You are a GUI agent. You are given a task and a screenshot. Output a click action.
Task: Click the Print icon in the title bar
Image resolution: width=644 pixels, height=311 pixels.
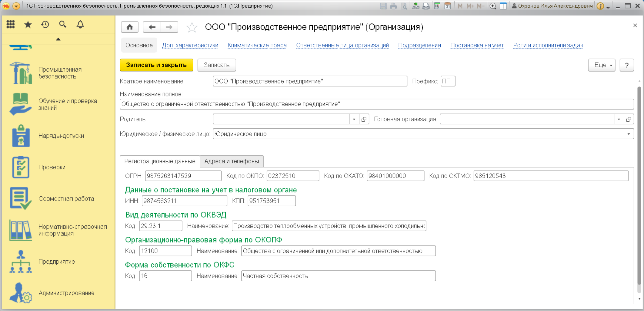tap(393, 6)
